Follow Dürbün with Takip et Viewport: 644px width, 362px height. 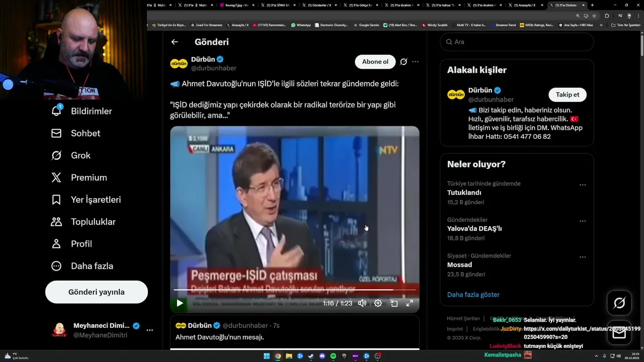point(568,95)
